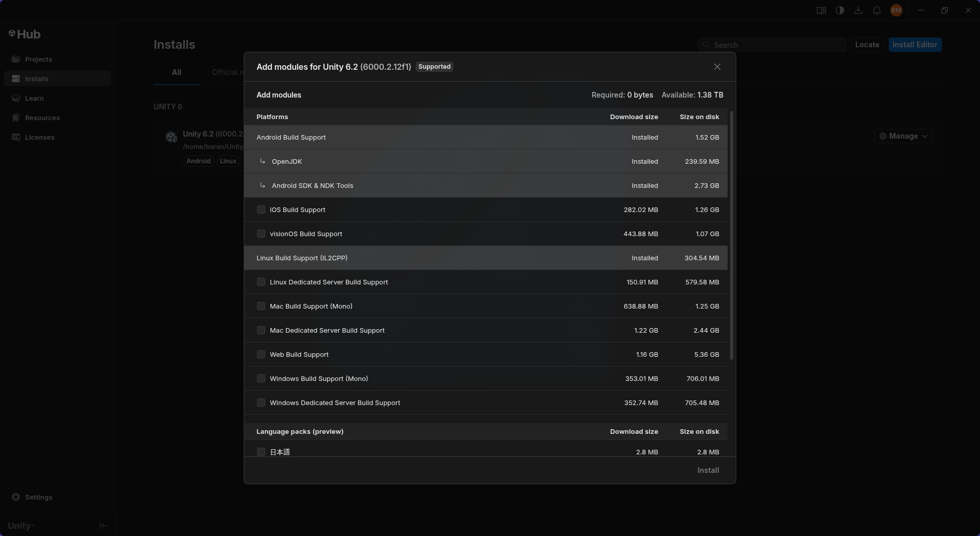Check Web Build Support module

coord(261,354)
